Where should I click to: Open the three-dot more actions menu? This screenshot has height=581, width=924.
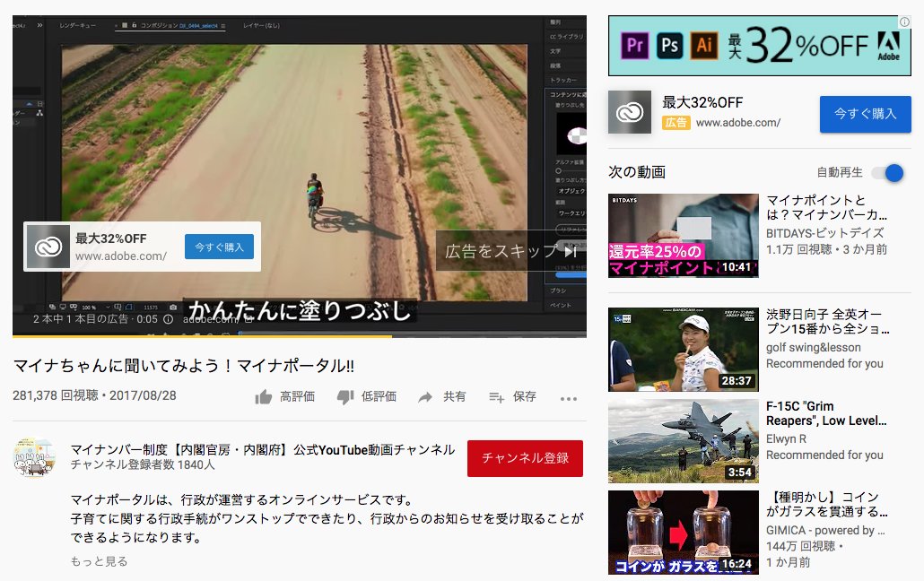[x=569, y=399]
